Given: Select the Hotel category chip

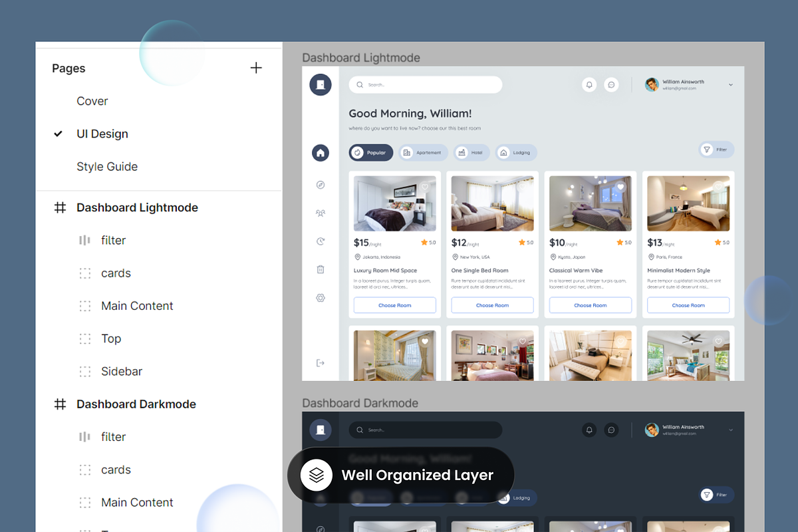Looking at the screenshot, I should tap(471, 152).
